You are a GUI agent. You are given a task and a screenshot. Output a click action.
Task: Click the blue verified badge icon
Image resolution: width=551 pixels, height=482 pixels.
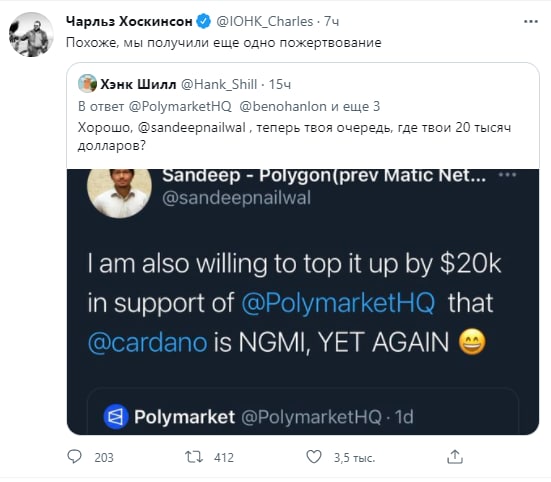(x=203, y=21)
